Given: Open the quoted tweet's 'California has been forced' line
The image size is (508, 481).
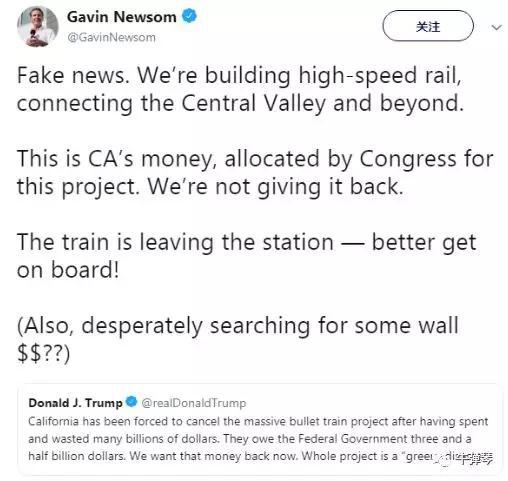Looking at the screenshot, I should [x=258, y=421].
